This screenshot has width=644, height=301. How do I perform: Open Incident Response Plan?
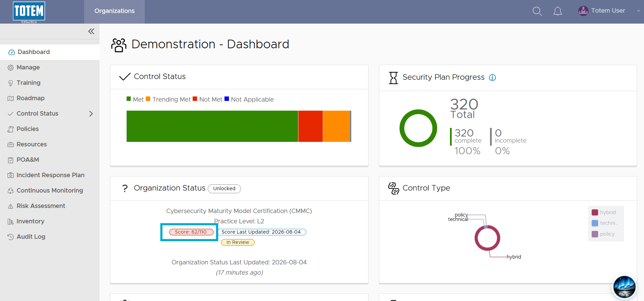tap(50, 175)
